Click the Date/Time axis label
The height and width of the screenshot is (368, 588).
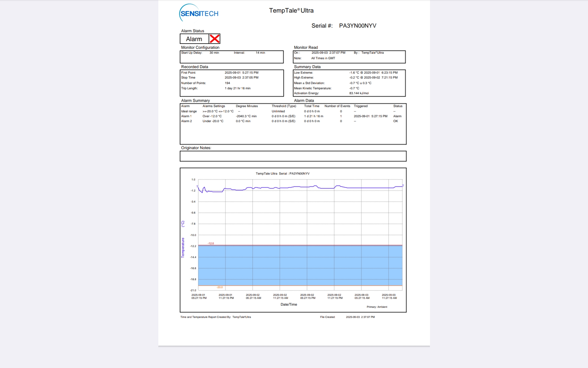pos(288,305)
